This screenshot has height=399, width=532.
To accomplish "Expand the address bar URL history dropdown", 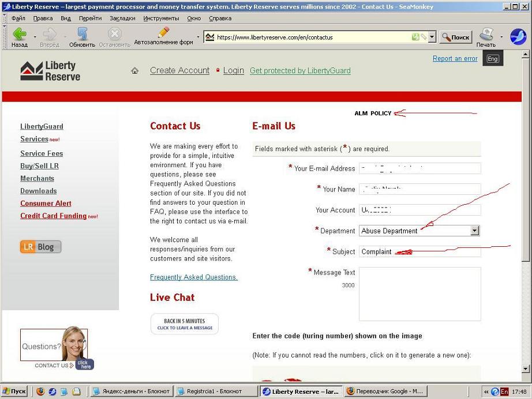I will tap(432, 37).
